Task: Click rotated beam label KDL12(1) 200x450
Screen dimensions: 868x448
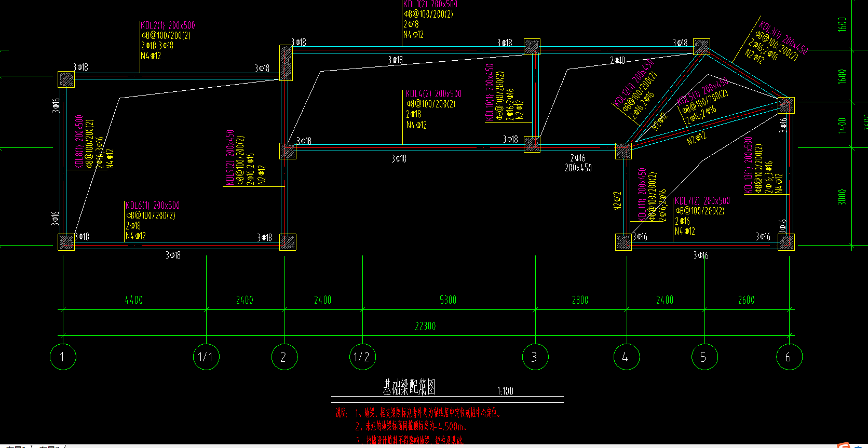Action: coord(633,83)
